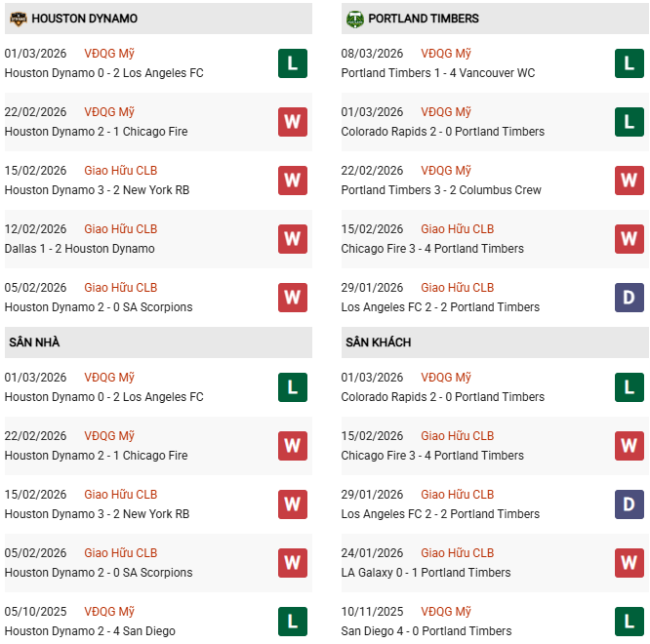This screenshot has width=650, height=644.
Task: Click the W badge for LA Galaxy vs Portland Timbers
Action: point(630,563)
